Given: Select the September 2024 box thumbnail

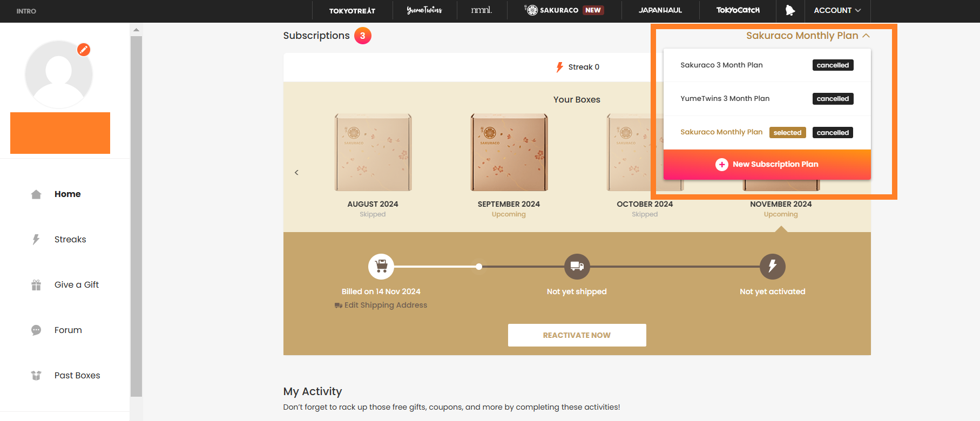Looking at the screenshot, I should [x=509, y=152].
